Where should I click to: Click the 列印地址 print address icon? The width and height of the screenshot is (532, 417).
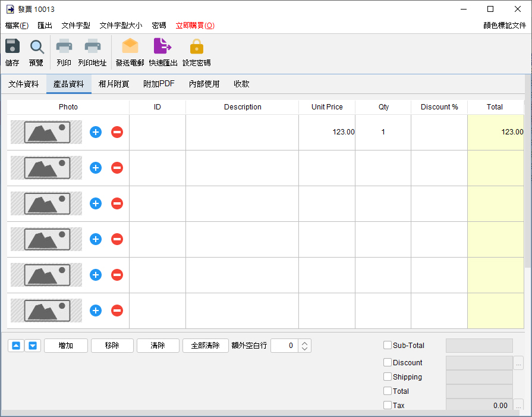coord(92,46)
